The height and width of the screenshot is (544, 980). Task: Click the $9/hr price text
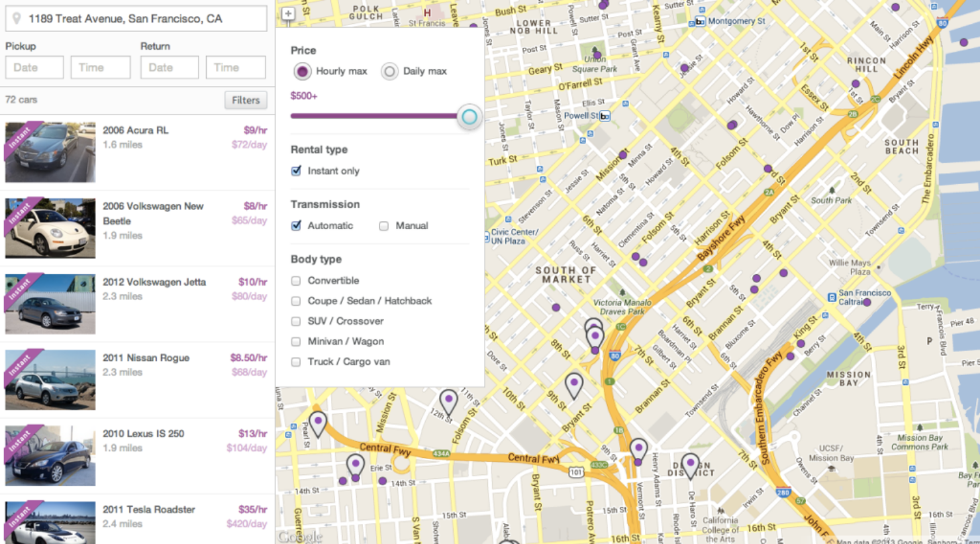[x=255, y=131]
